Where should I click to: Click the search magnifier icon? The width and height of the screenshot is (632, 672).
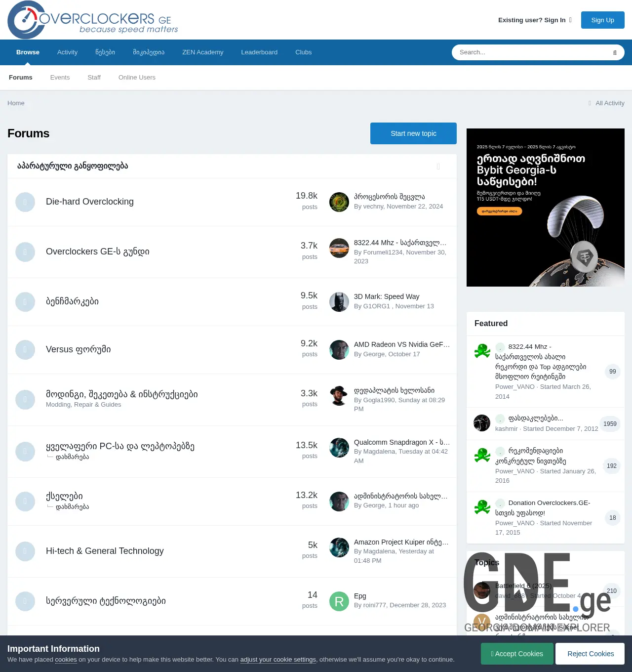pos(614,52)
